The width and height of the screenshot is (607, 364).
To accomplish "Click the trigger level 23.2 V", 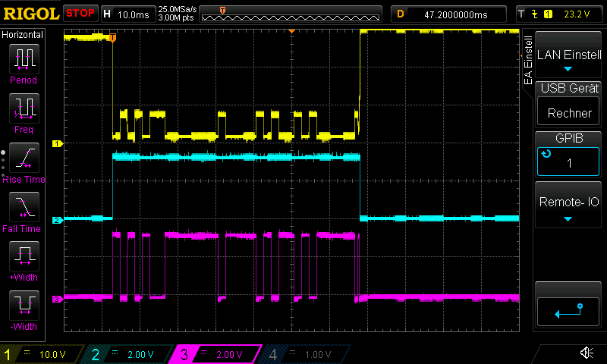I will point(577,14).
